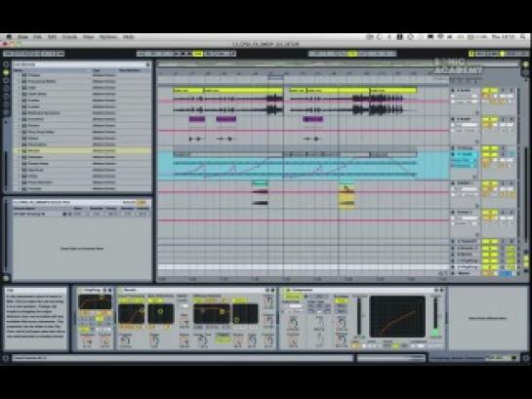
Task: Click the transport play button
Action: 177,54
